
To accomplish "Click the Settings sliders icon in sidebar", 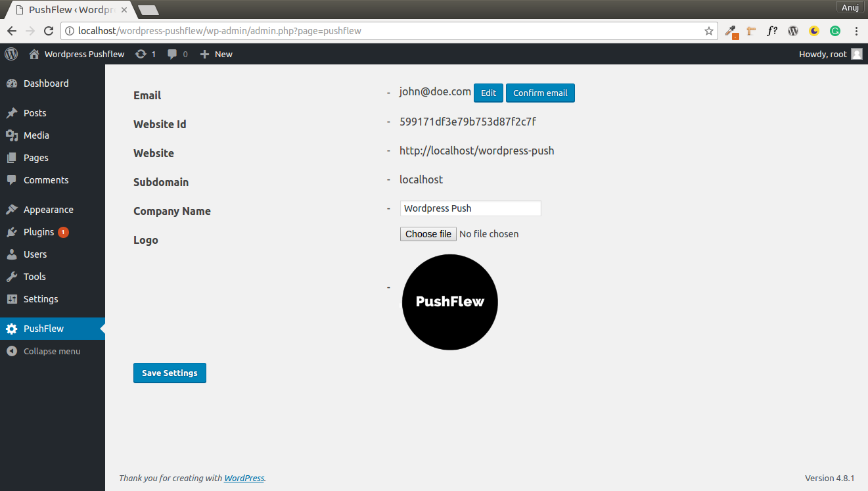I will [x=12, y=299].
